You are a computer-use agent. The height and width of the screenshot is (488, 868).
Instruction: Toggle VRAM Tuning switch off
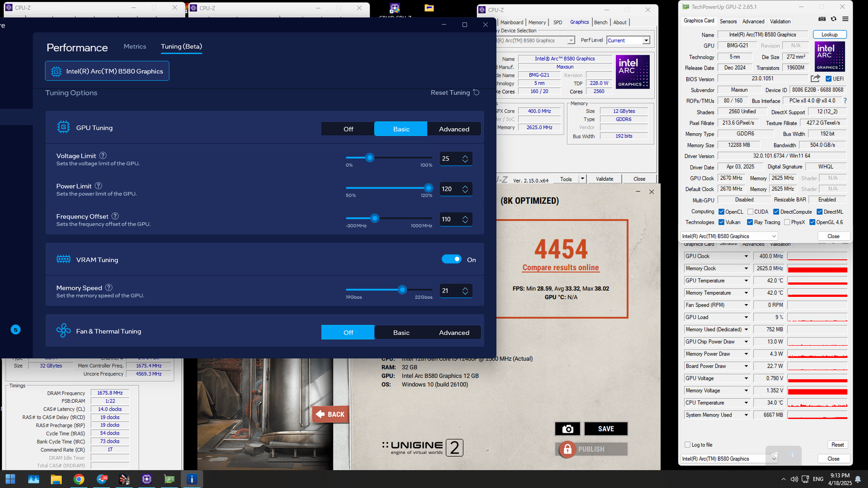(x=451, y=259)
